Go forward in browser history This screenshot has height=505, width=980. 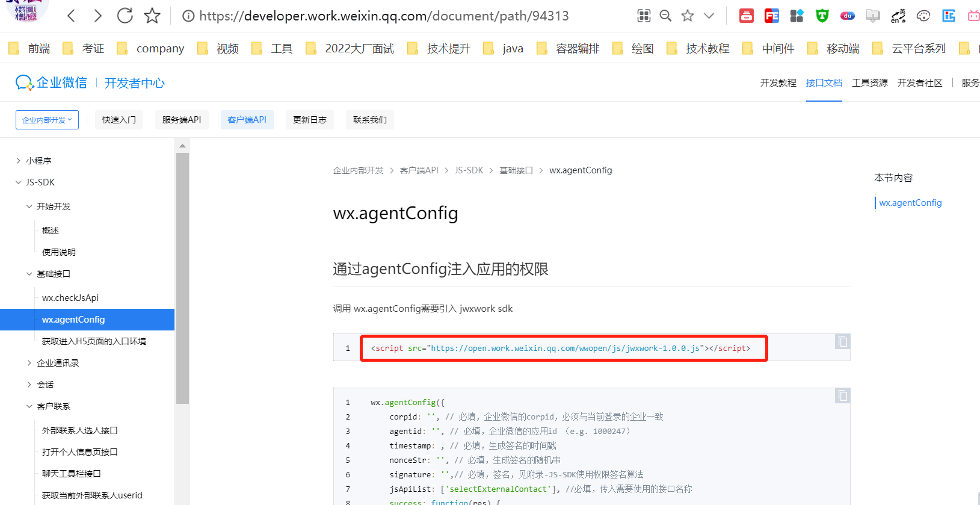(x=98, y=16)
